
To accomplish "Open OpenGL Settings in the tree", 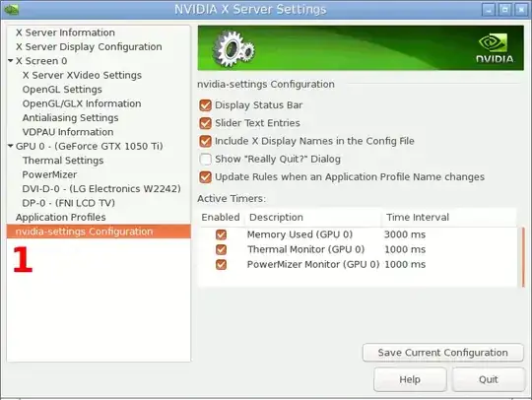I will point(62,90).
